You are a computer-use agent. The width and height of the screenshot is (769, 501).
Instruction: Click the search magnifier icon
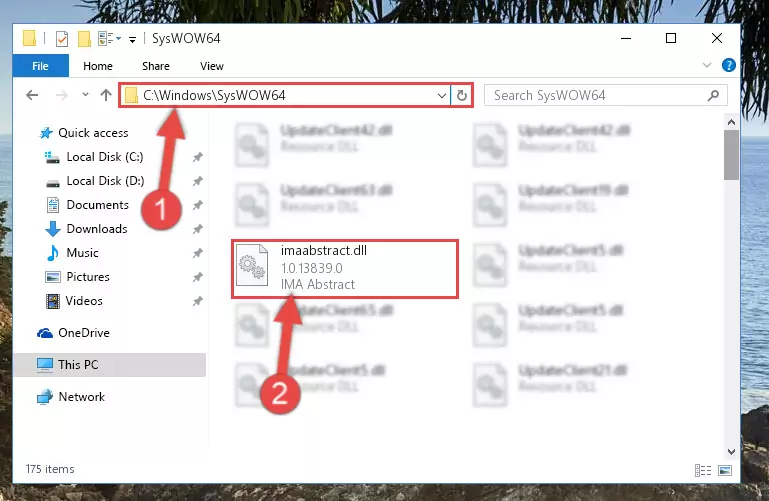click(714, 95)
